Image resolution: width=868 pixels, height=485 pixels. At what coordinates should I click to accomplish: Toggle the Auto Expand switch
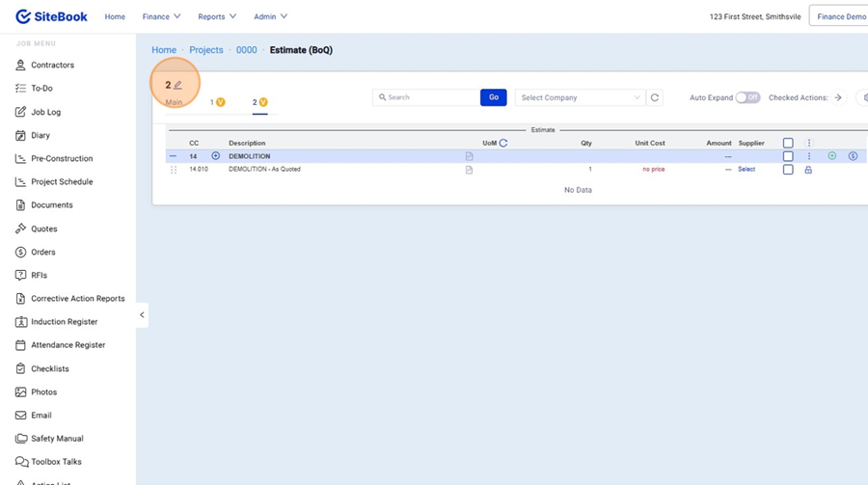(747, 97)
